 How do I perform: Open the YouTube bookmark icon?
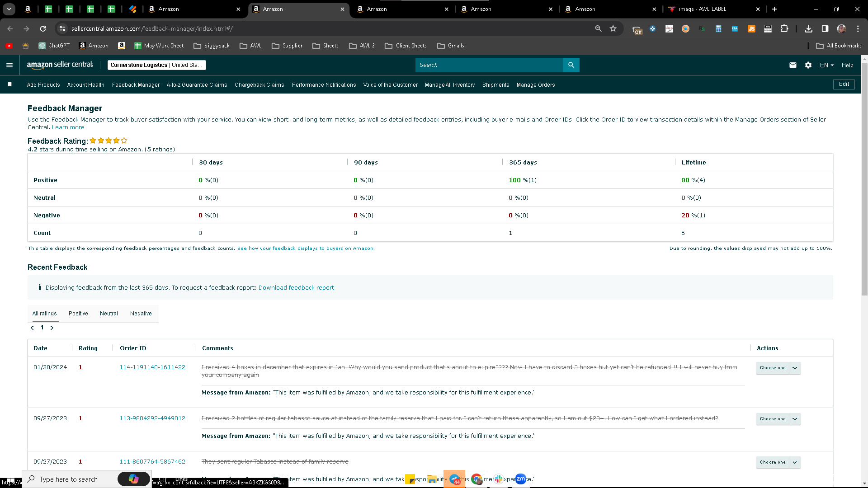point(9,46)
